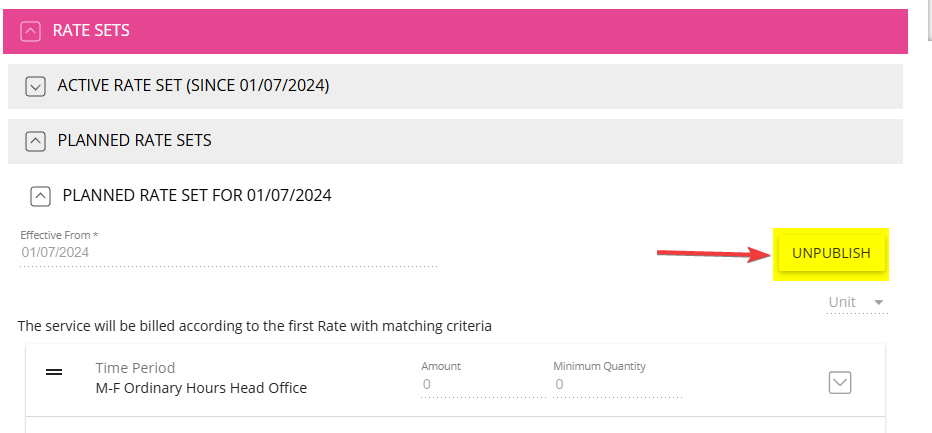This screenshot has height=433, width=932.
Task: Open the Unit selector text
Action: [x=842, y=302]
